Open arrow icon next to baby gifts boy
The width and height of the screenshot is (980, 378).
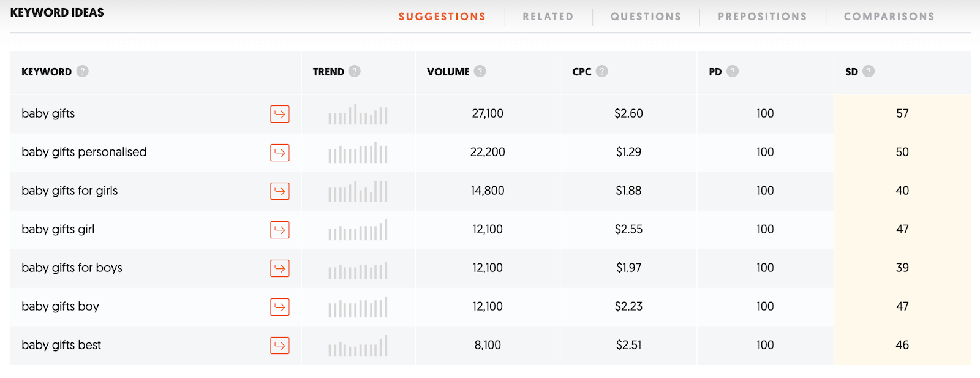pyautogui.click(x=280, y=307)
